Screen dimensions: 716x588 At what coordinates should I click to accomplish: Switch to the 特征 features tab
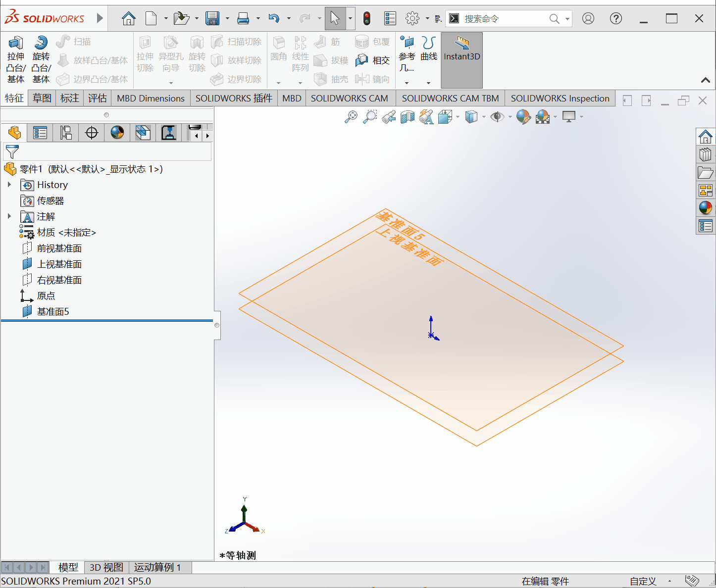[14, 98]
